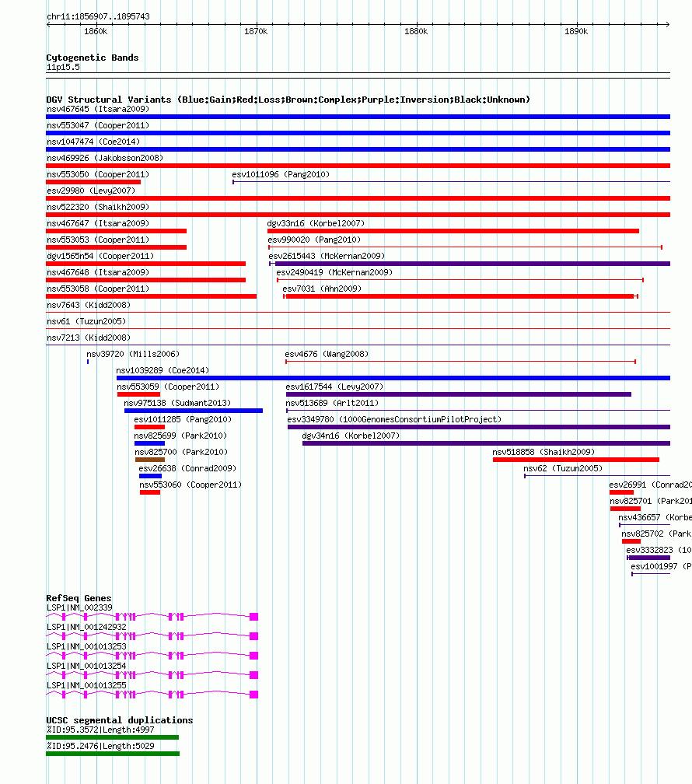Screen dimensions: 692x784
Task: Select the nsv553050 (Cooper2011) label
Action: pos(98,174)
